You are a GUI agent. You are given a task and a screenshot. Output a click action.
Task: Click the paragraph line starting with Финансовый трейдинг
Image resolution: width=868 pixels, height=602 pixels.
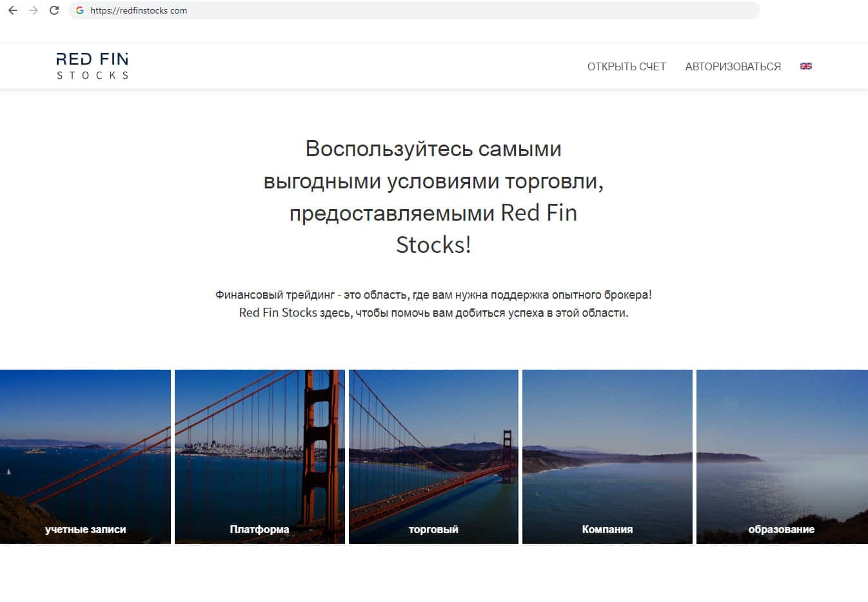coord(433,295)
